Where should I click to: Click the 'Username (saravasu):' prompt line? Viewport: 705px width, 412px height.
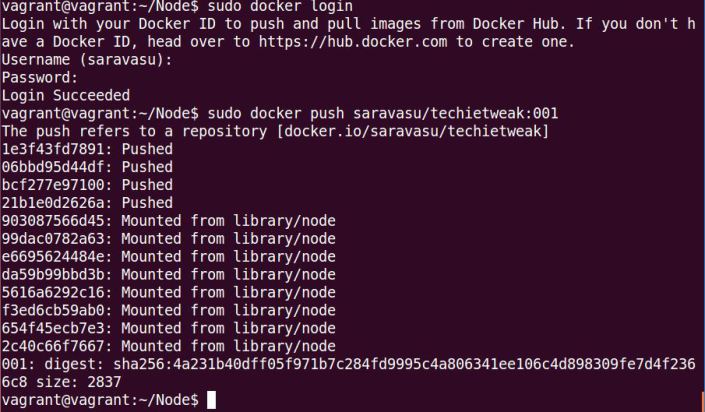[87, 60]
